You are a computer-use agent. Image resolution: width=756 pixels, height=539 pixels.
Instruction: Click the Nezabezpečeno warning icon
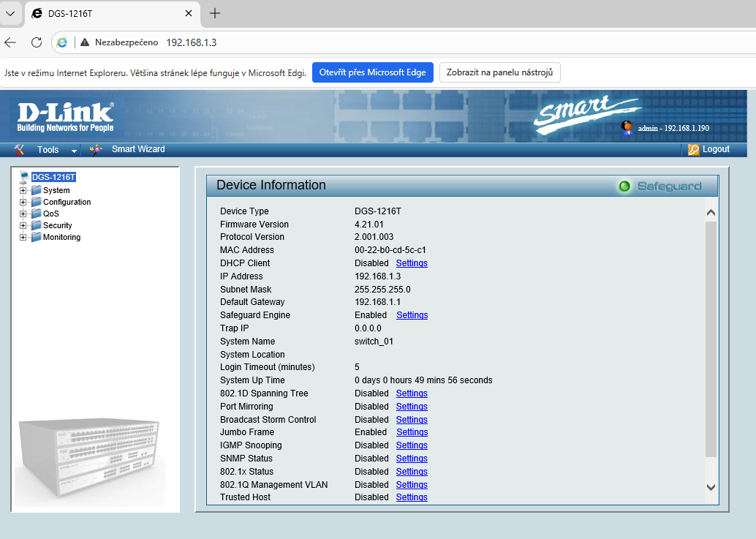(x=86, y=42)
